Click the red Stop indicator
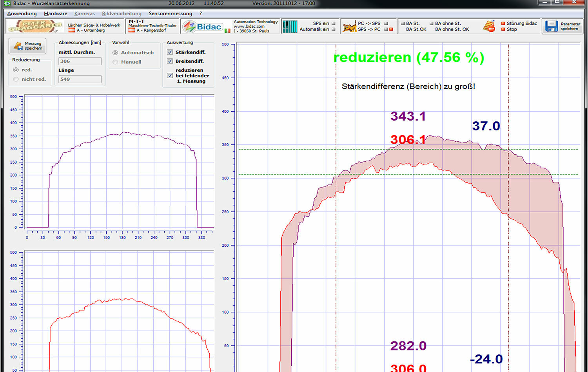The image size is (588, 372). [503, 29]
